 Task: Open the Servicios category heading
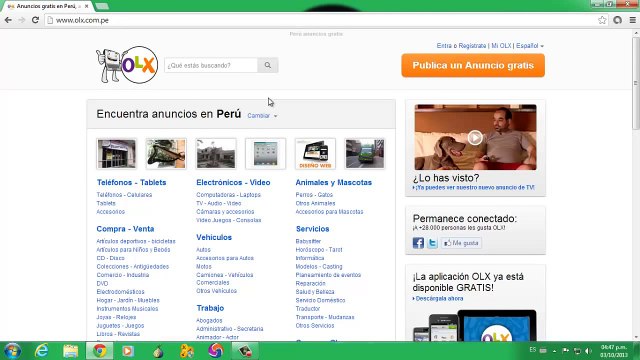(x=312, y=229)
